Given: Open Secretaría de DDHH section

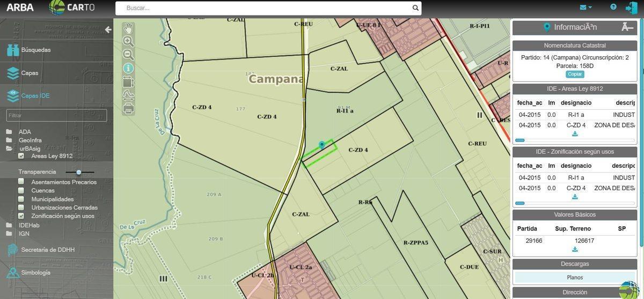Looking at the screenshot, I should pos(41,250).
